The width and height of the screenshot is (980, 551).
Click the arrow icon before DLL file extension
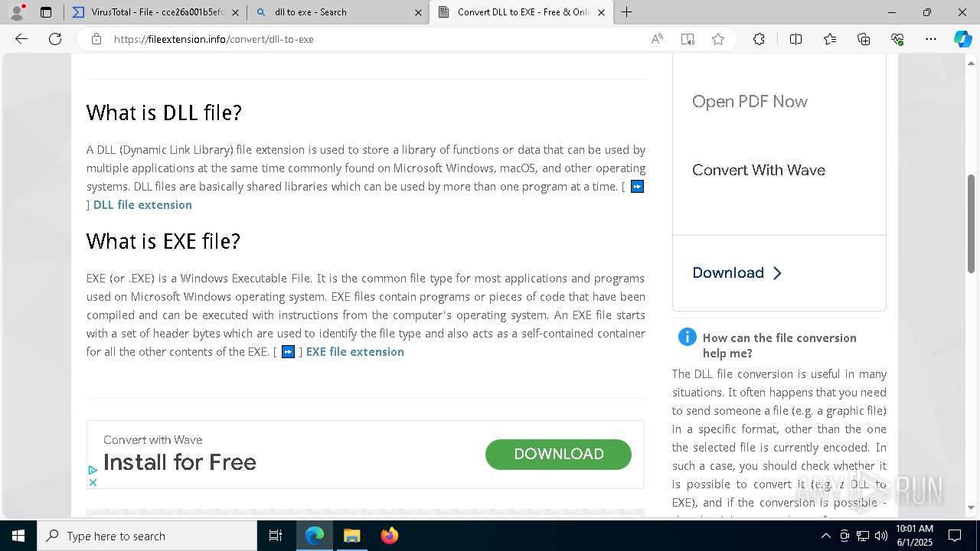tap(637, 187)
